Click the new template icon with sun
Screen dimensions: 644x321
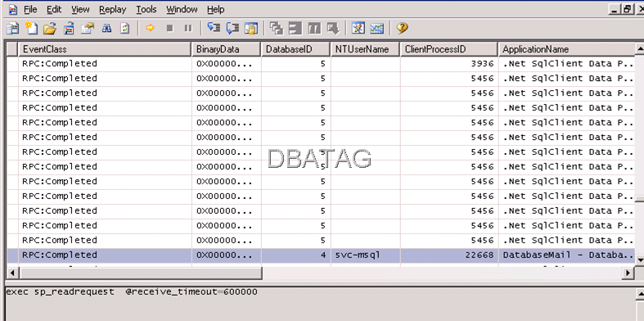[31, 29]
